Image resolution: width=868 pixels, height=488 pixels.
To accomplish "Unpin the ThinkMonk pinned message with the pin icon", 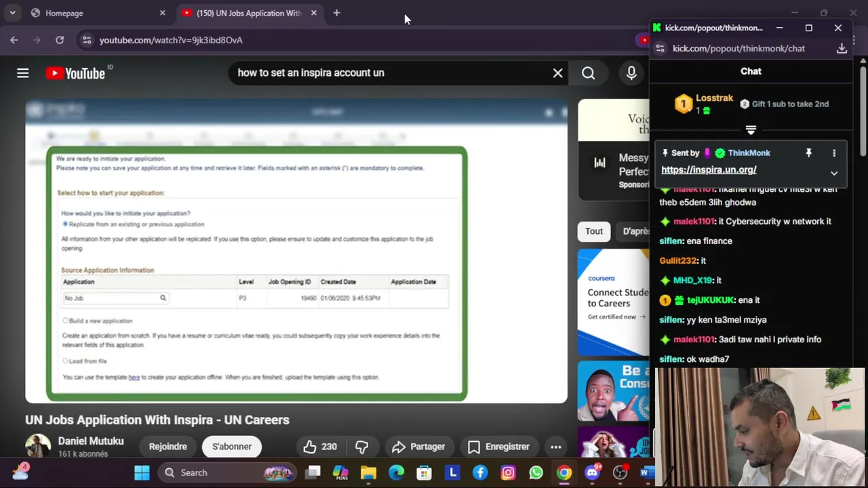I will pos(808,153).
